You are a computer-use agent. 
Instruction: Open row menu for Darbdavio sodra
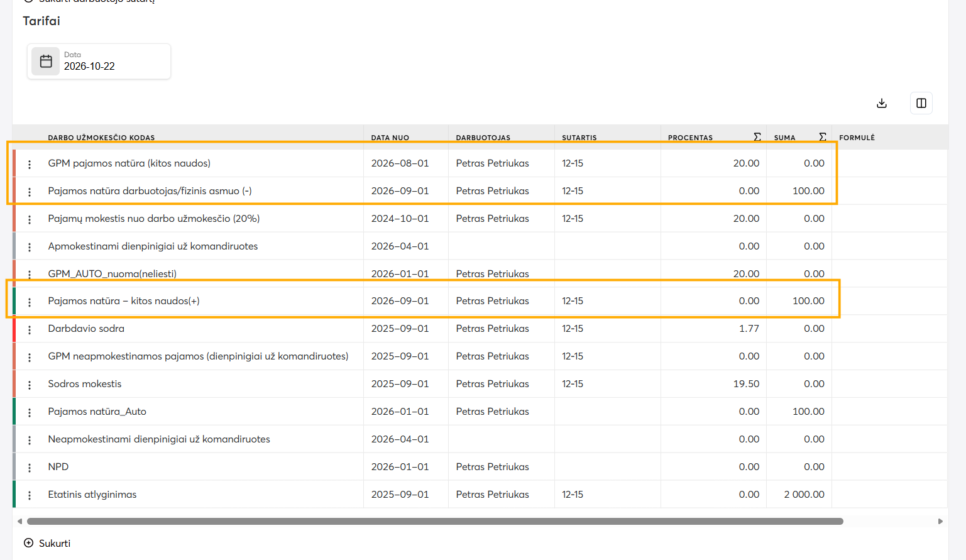(x=30, y=330)
